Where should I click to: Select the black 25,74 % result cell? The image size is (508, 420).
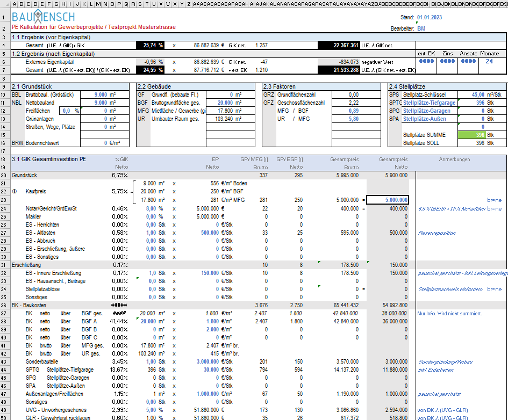pyautogui.click(x=151, y=46)
